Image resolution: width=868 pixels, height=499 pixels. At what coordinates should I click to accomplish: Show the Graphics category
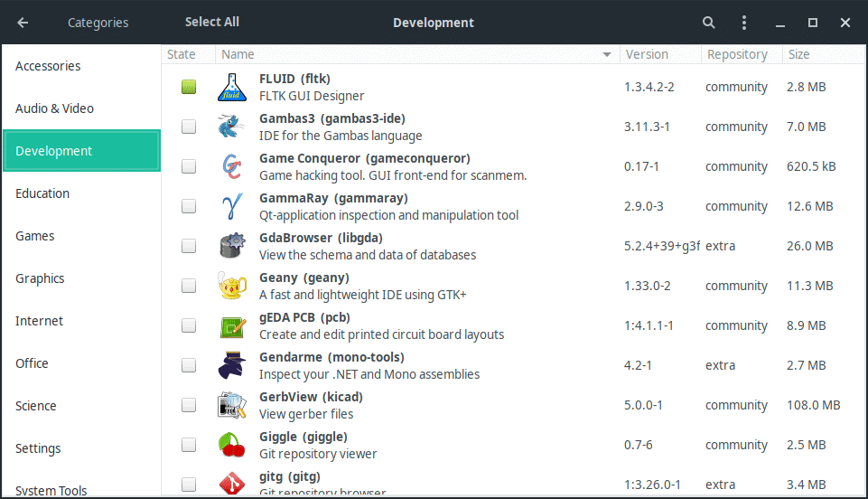(x=81, y=278)
